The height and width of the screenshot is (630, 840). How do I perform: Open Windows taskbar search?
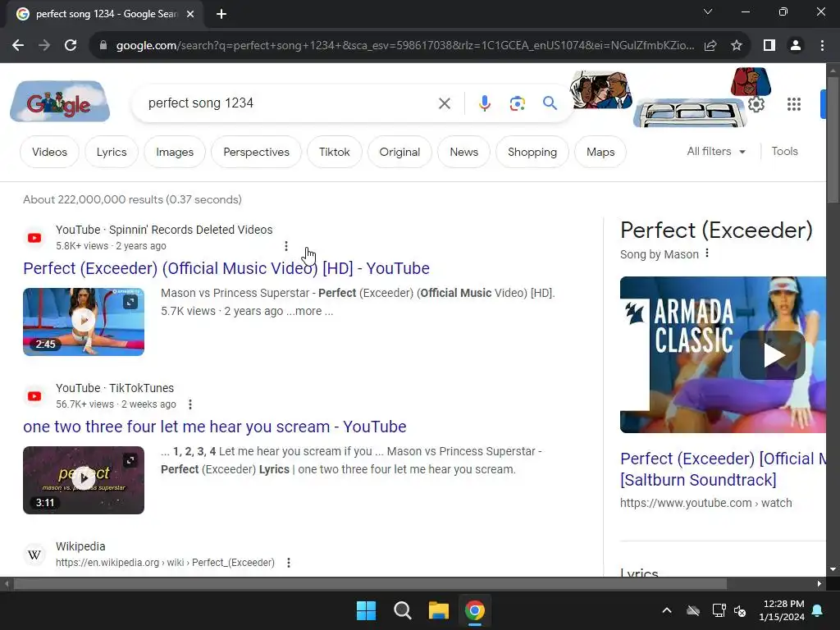(x=402, y=610)
